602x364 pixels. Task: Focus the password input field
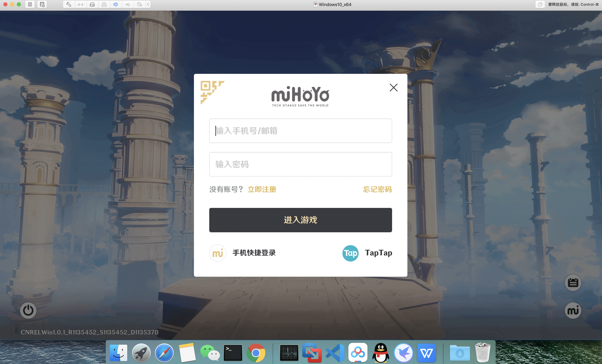(x=300, y=164)
